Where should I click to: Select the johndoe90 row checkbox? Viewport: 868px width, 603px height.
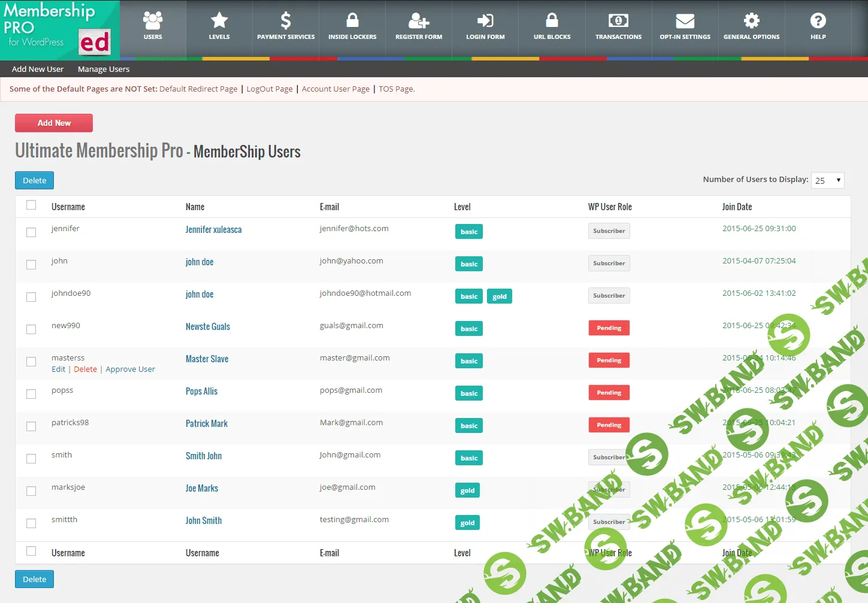pos(31,297)
